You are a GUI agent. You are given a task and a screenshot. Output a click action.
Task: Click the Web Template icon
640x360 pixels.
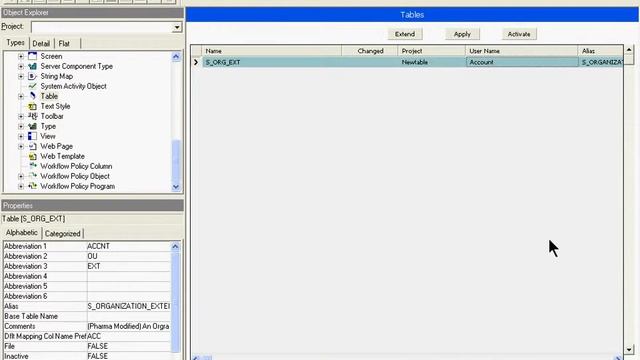(x=32, y=156)
